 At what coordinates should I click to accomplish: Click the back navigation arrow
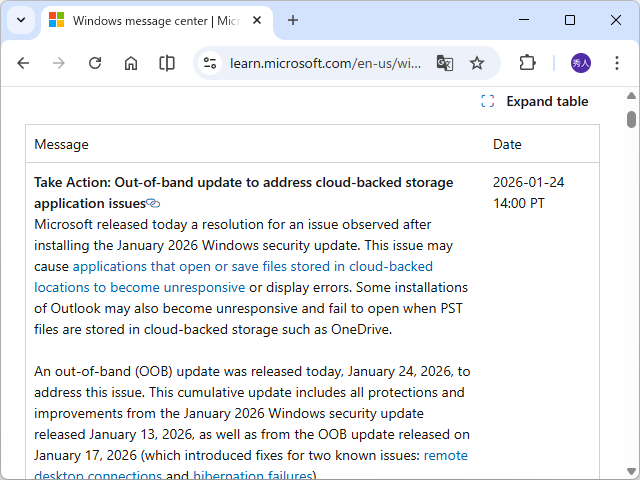(23, 63)
